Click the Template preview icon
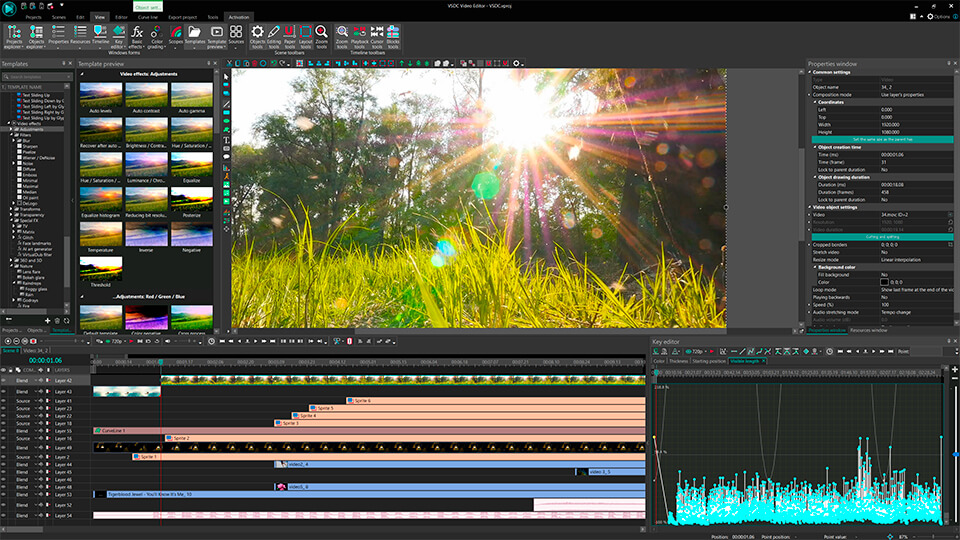This screenshot has height=540, width=960. (x=216, y=37)
